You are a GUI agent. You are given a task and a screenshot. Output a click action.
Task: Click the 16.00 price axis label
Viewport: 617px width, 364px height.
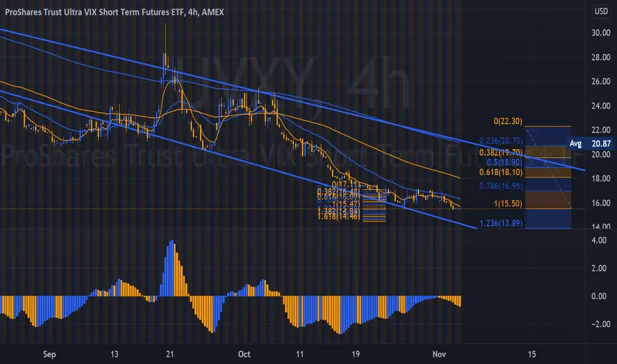click(601, 203)
